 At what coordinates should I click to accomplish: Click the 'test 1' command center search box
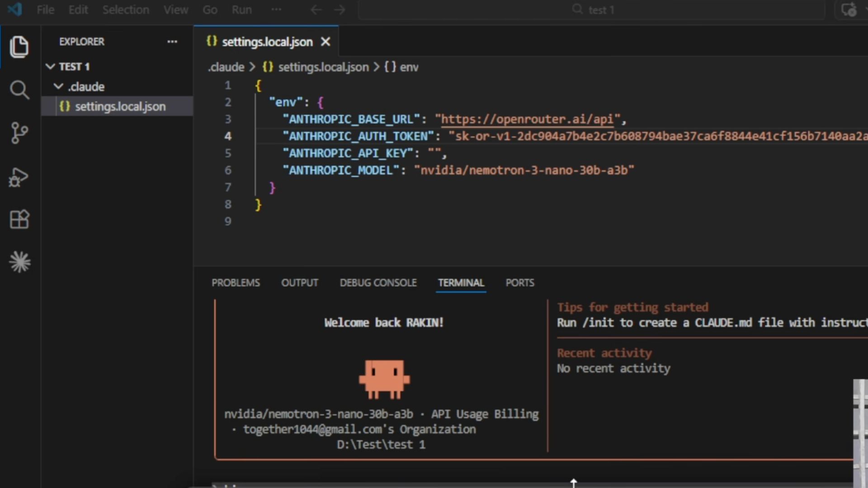point(592,10)
